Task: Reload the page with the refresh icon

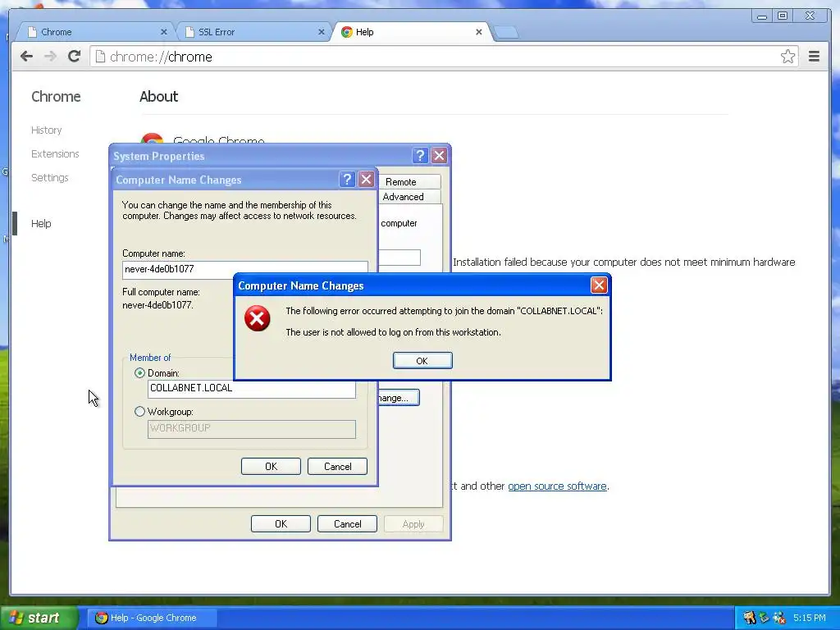Action: point(75,57)
